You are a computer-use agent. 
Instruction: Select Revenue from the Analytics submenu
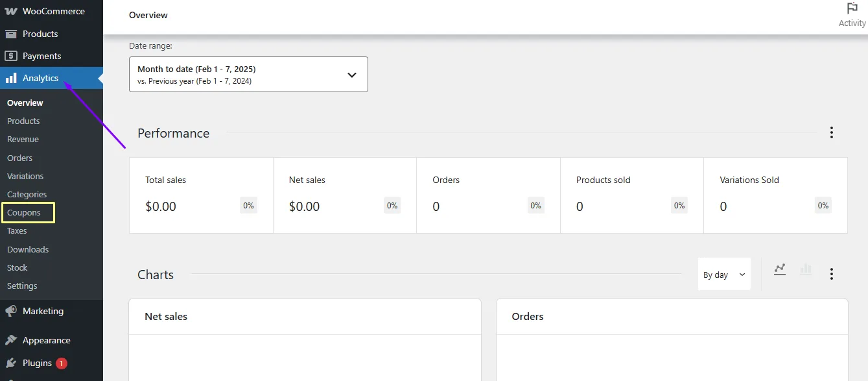click(23, 139)
